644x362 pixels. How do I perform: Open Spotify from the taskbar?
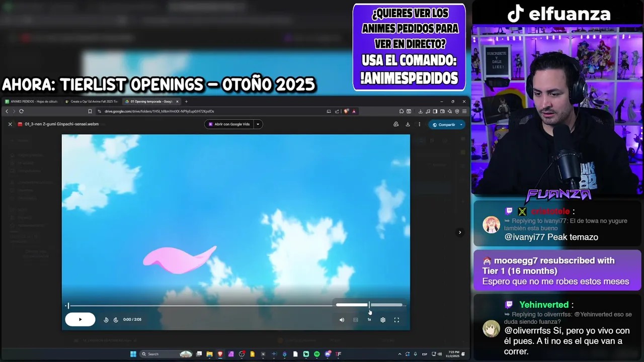[317, 354]
